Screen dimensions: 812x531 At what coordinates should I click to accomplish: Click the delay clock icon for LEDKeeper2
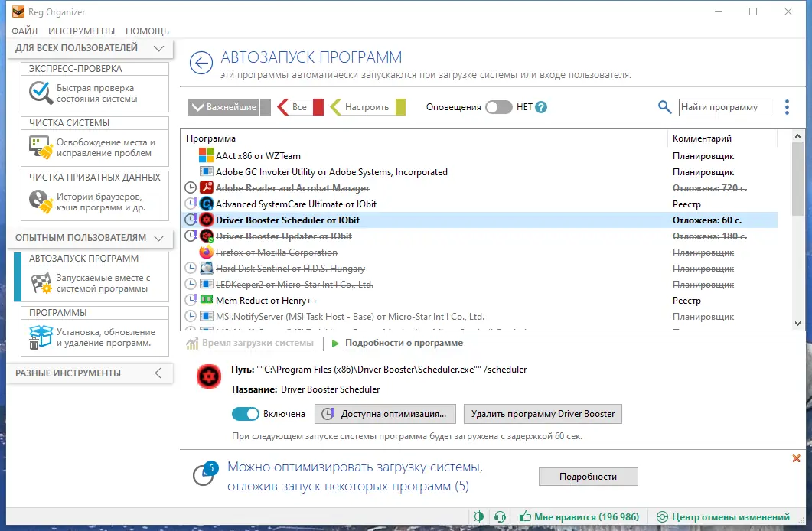pyautogui.click(x=191, y=284)
